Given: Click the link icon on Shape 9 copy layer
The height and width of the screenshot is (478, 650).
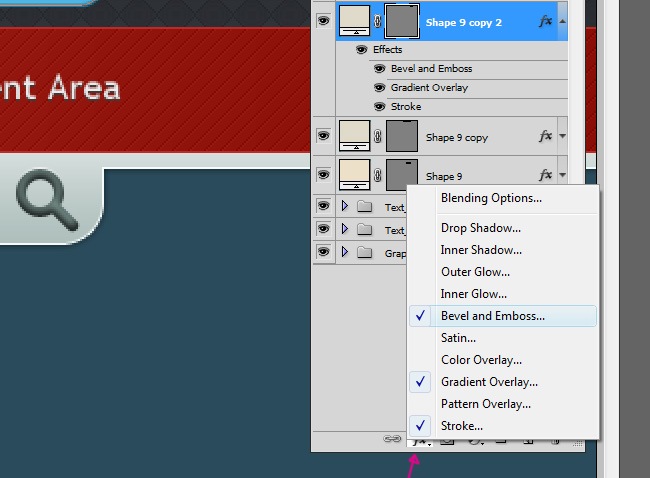Looking at the screenshot, I should coord(378,137).
